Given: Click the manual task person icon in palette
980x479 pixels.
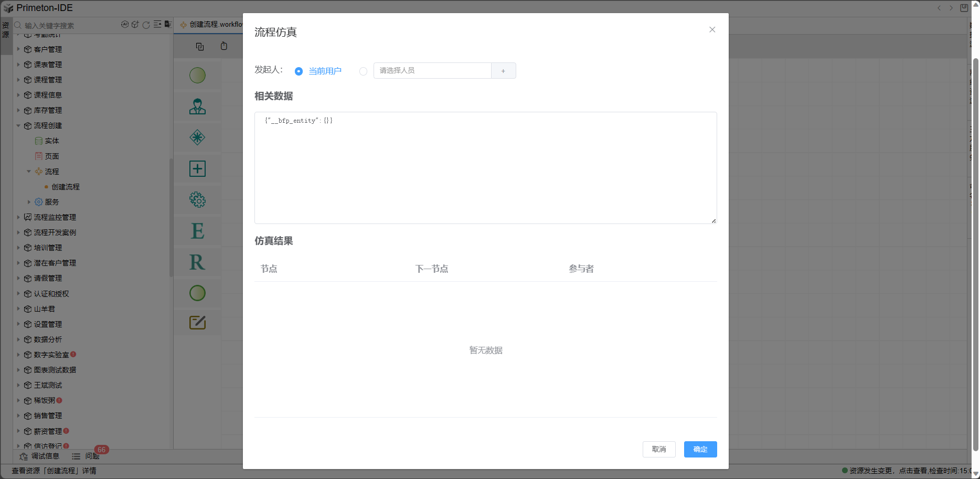Looking at the screenshot, I should pyautogui.click(x=197, y=107).
